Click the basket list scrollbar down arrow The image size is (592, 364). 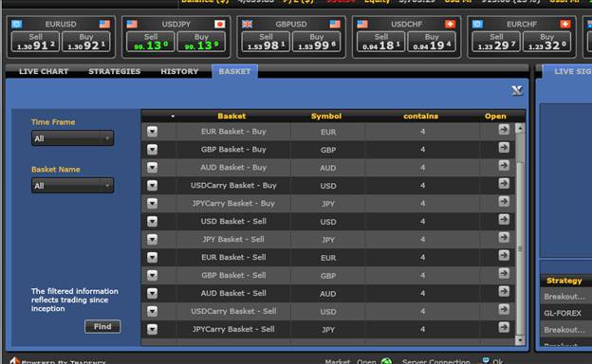click(x=520, y=340)
